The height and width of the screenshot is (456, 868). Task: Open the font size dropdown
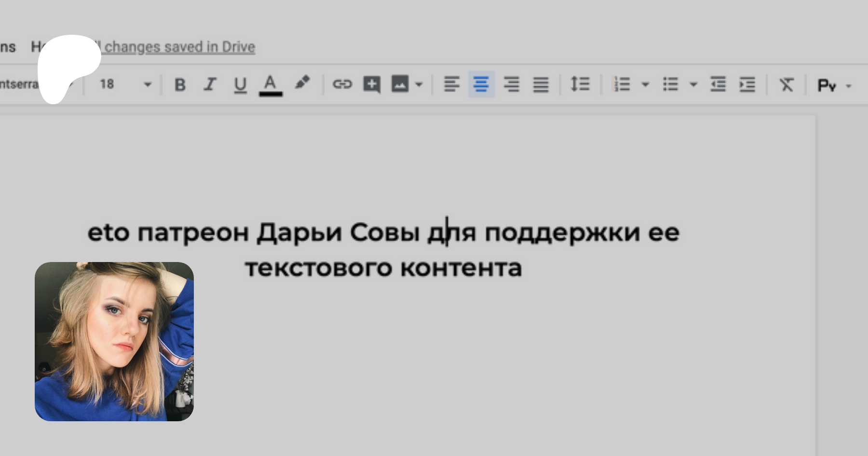(148, 85)
